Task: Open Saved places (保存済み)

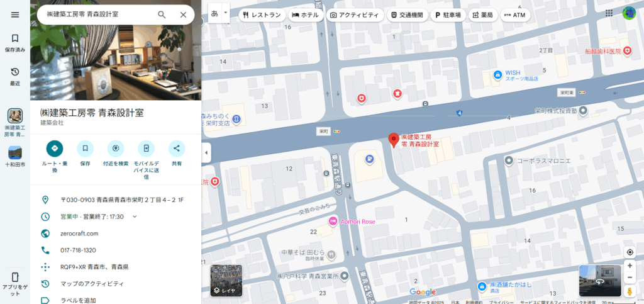Action: [x=15, y=43]
